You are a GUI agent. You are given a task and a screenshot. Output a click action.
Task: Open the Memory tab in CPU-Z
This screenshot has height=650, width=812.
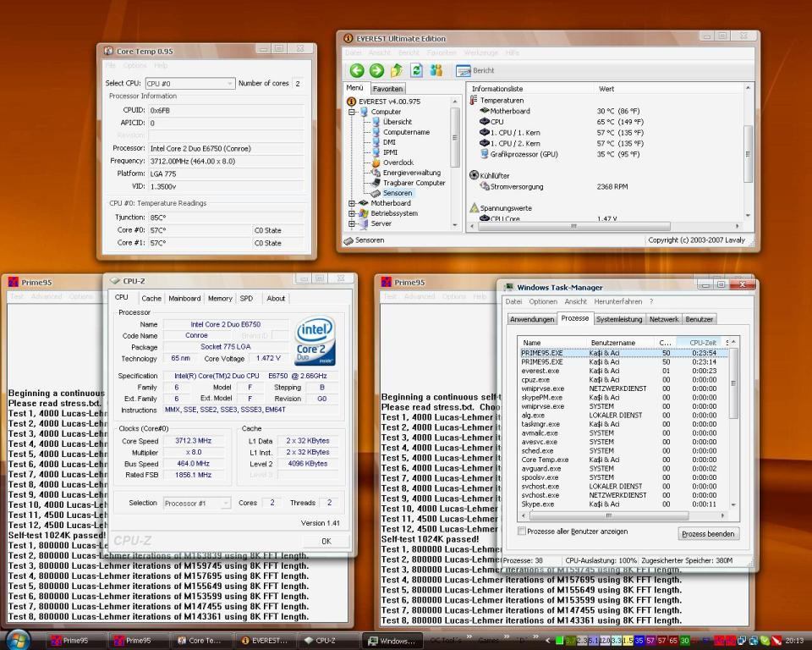(220, 298)
